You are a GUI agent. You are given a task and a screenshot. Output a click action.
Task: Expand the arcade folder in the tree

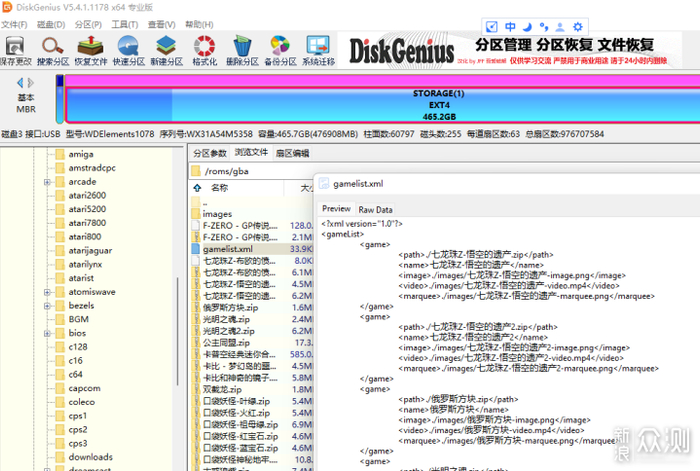coord(47,182)
